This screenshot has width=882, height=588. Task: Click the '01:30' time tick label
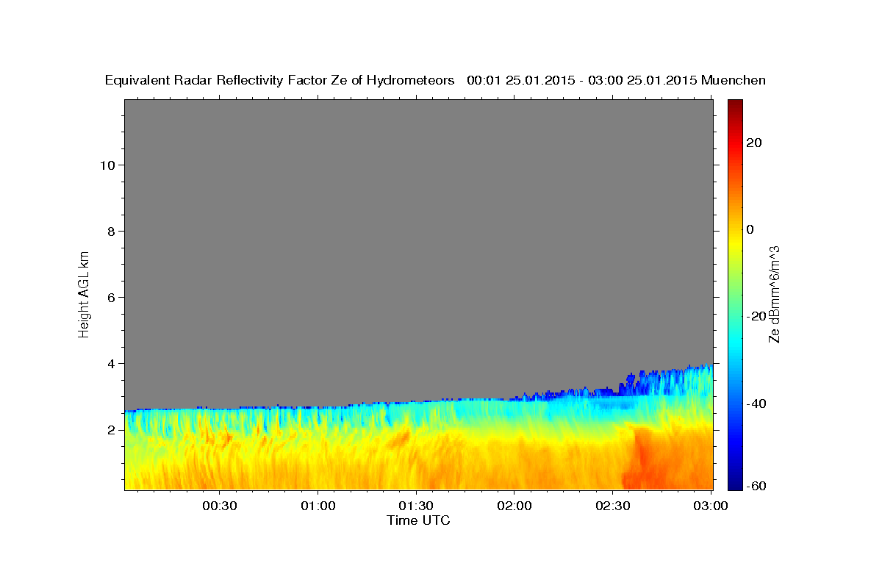pyautogui.click(x=416, y=507)
